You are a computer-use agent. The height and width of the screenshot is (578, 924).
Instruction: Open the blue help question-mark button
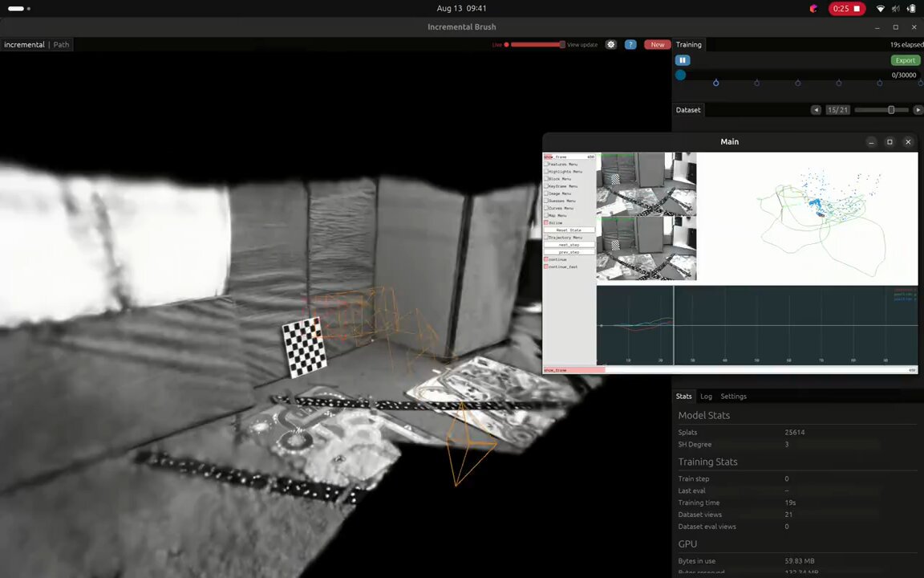point(630,45)
